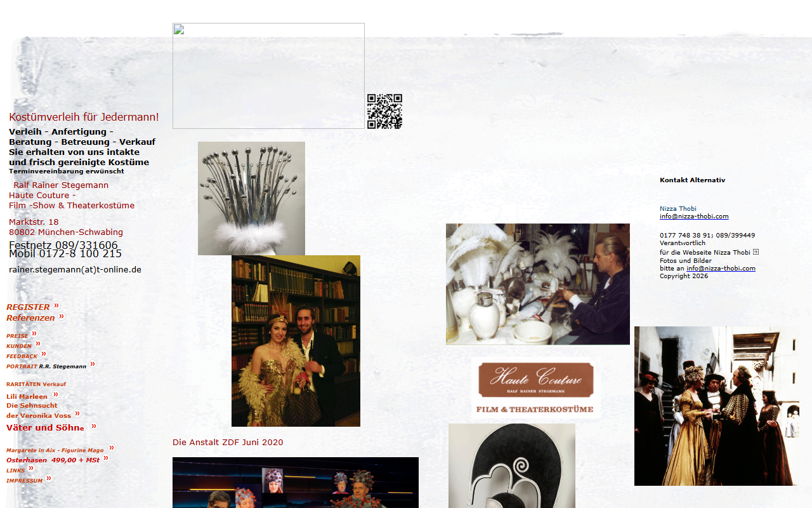Click the 'Terminvereinbarung erwünscht' line

click(67, 171)
